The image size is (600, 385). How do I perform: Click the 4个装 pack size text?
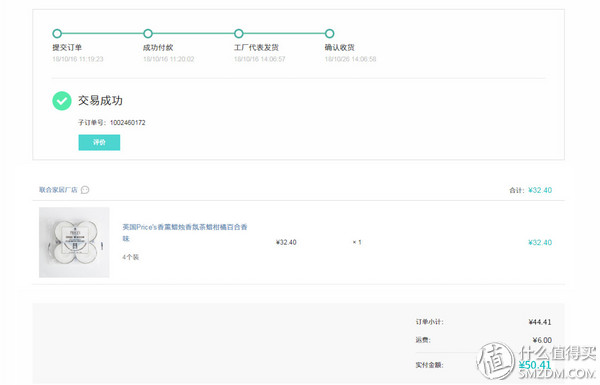point(130,257)
